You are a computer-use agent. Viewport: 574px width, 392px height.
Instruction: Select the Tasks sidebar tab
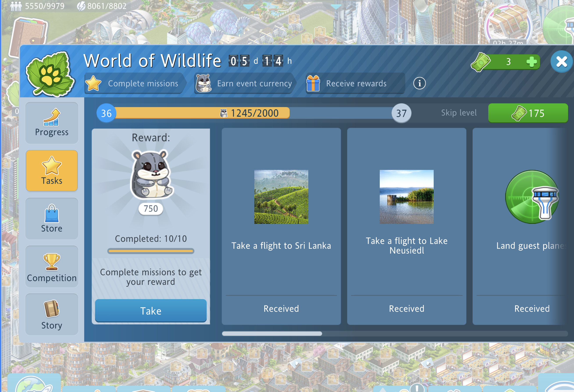[52, 171]
